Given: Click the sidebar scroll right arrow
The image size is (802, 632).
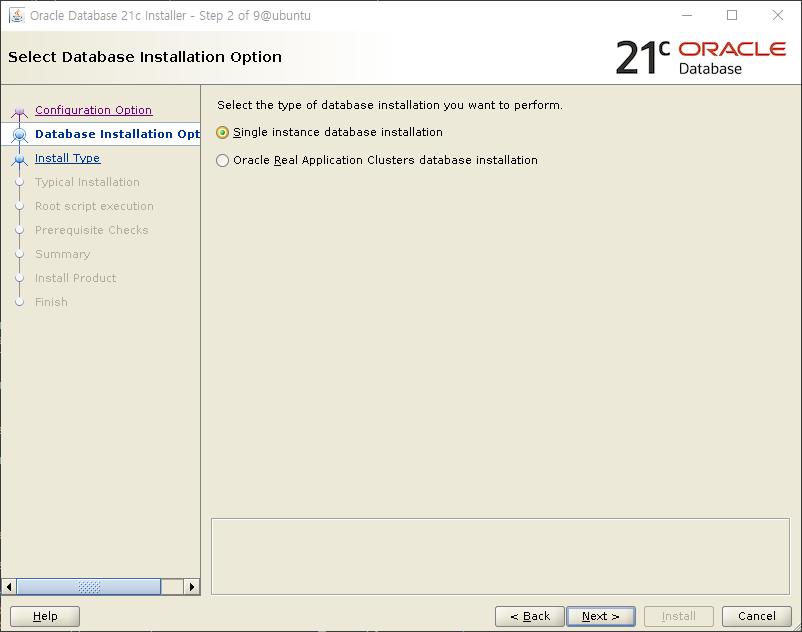Looking at the screenshot, I should 192,586.
